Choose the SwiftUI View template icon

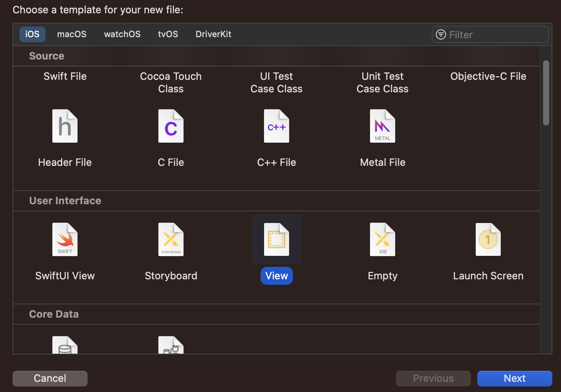coord(65,239)
